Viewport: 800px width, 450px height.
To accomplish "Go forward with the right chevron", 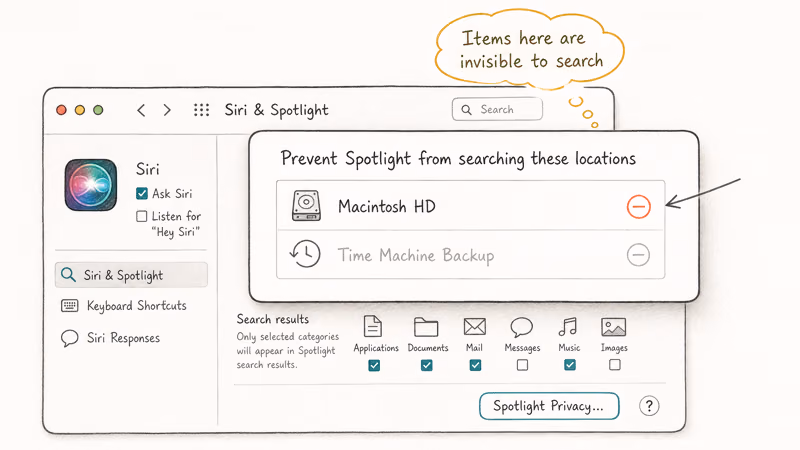I will click(167, 110).
